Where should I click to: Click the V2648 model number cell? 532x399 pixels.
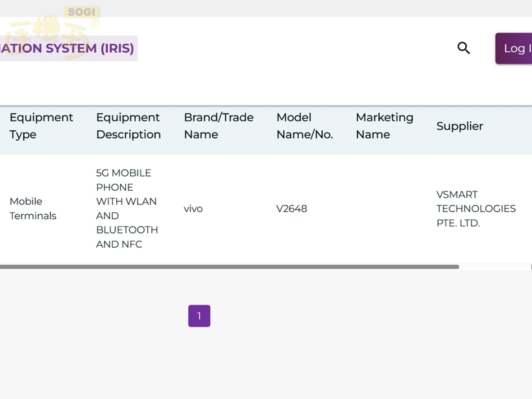click(x=291, y=209)
